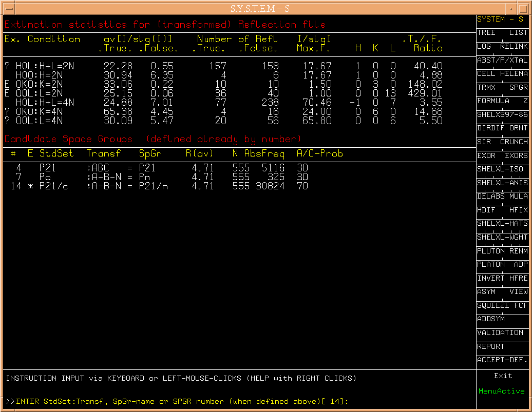Viewport: 532px width, 412px height.
Task: Click ADDSYM in the menu
Action: coord(490,319)
